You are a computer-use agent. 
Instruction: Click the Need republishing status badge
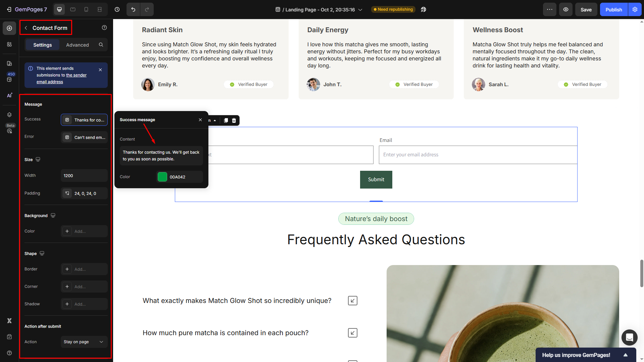tap(393, 9)
